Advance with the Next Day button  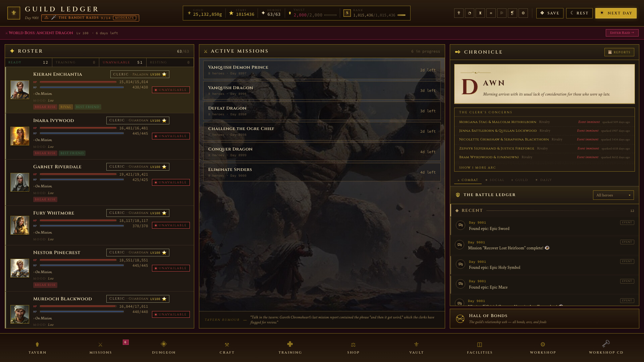(616, 13)
